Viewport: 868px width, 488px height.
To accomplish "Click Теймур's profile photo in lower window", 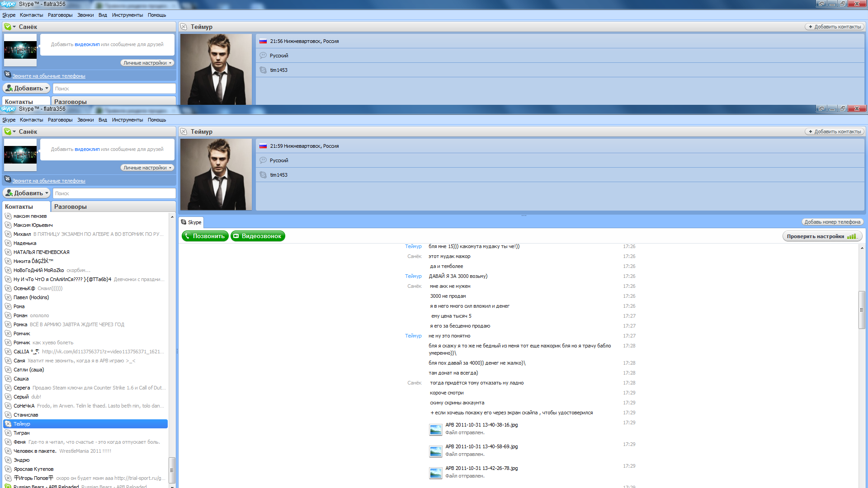I will [x=216, y=174].
